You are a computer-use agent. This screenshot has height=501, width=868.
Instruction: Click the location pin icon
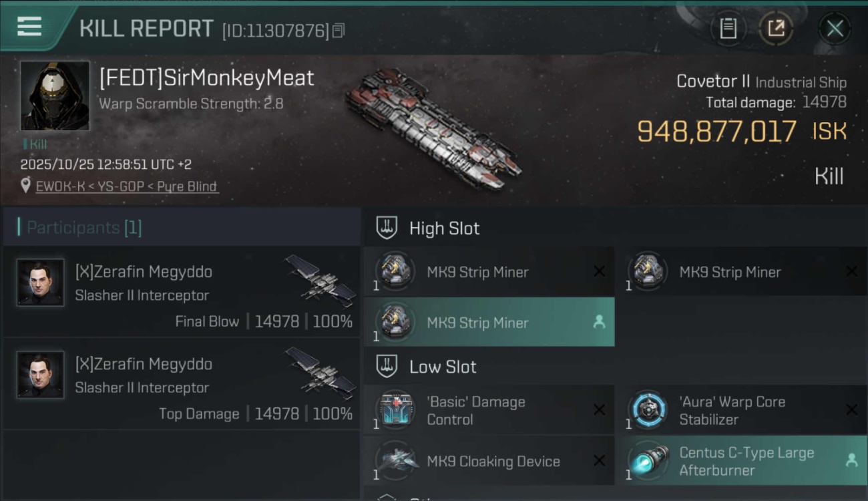[x=26, y=186]
